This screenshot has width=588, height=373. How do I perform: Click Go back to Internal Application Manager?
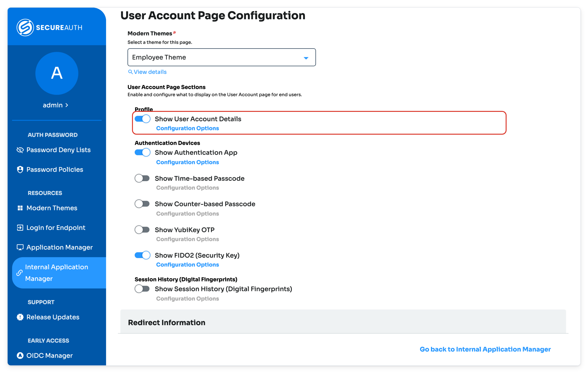[x=485, y=349]
